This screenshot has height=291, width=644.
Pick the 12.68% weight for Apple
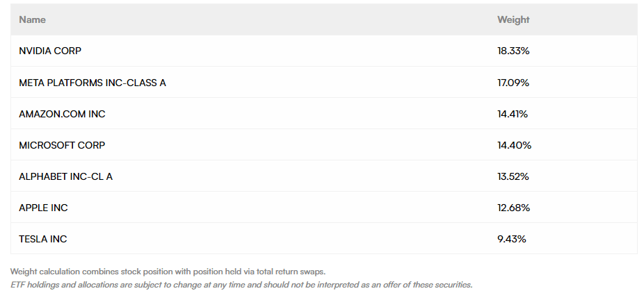point(513,208)
